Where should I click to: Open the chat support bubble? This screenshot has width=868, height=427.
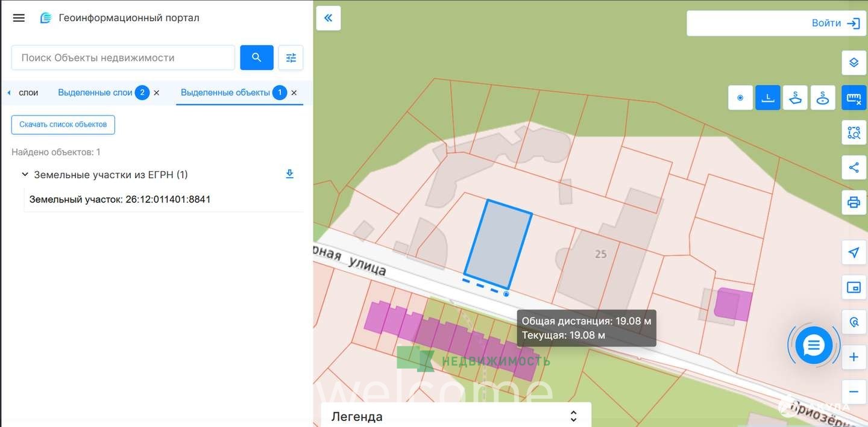click(x=813, y=346)
